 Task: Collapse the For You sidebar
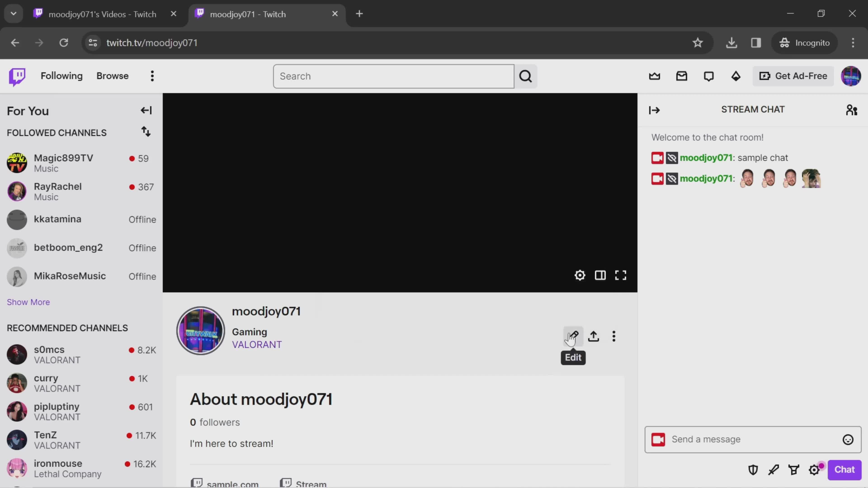point(146,110)
